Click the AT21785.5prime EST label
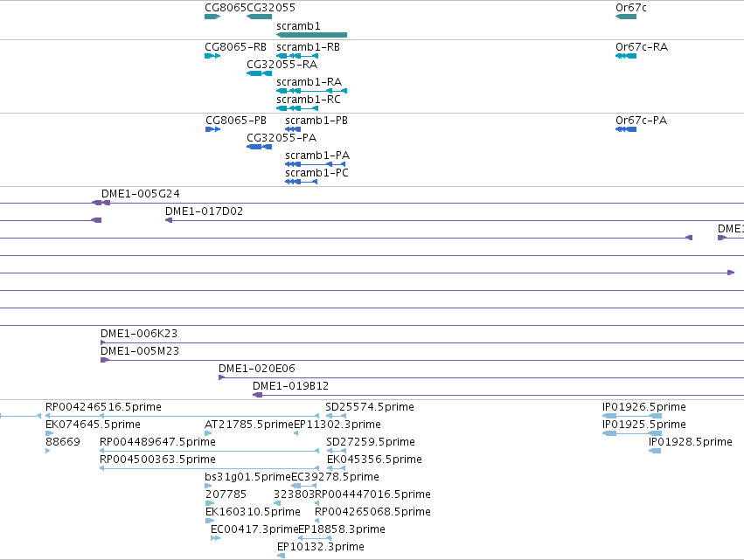The image size is (744, 560). pos(249,425)
